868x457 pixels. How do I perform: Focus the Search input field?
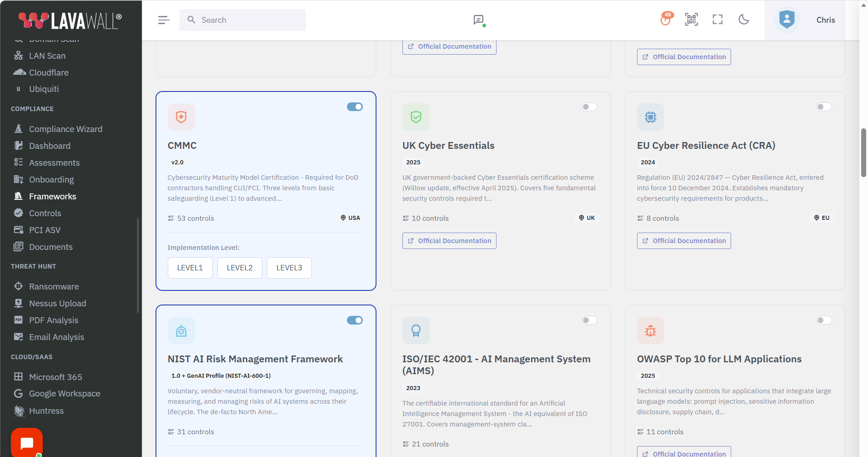coord(242,20)
